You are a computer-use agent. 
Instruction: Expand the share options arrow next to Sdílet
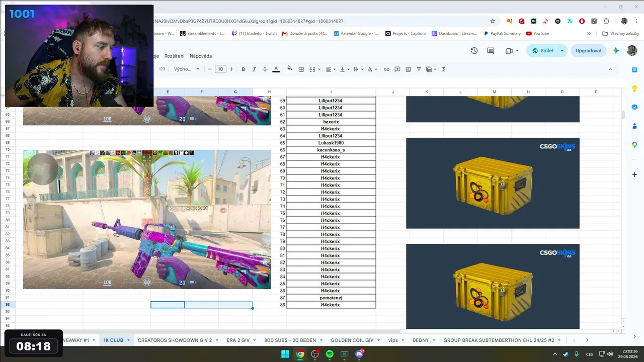click(562, 51)
